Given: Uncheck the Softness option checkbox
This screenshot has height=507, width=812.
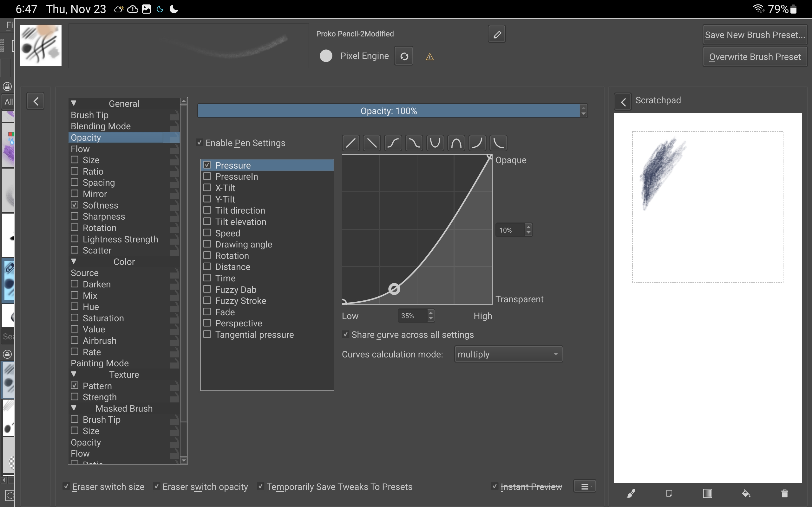Looking at the screenshot, I should 75,205.
